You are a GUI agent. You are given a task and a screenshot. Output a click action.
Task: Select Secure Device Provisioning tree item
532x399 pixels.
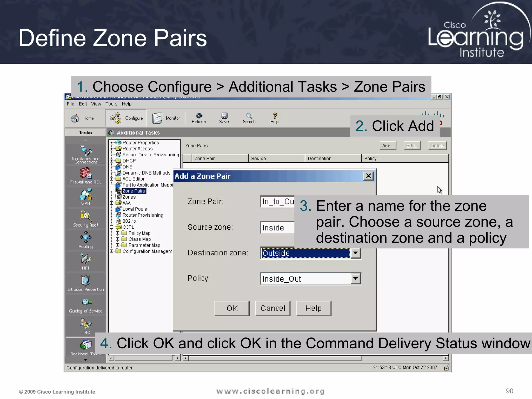coord(151,155)
